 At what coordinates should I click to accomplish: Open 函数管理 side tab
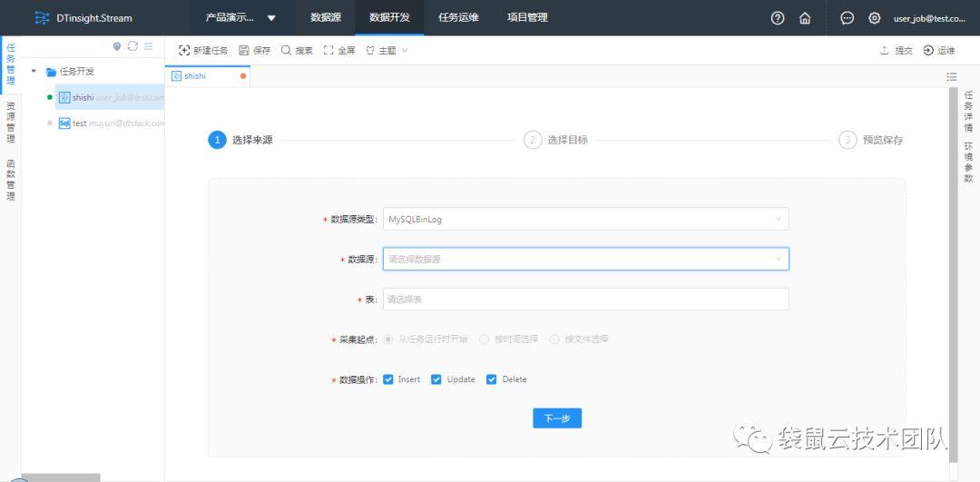[11, 180]
